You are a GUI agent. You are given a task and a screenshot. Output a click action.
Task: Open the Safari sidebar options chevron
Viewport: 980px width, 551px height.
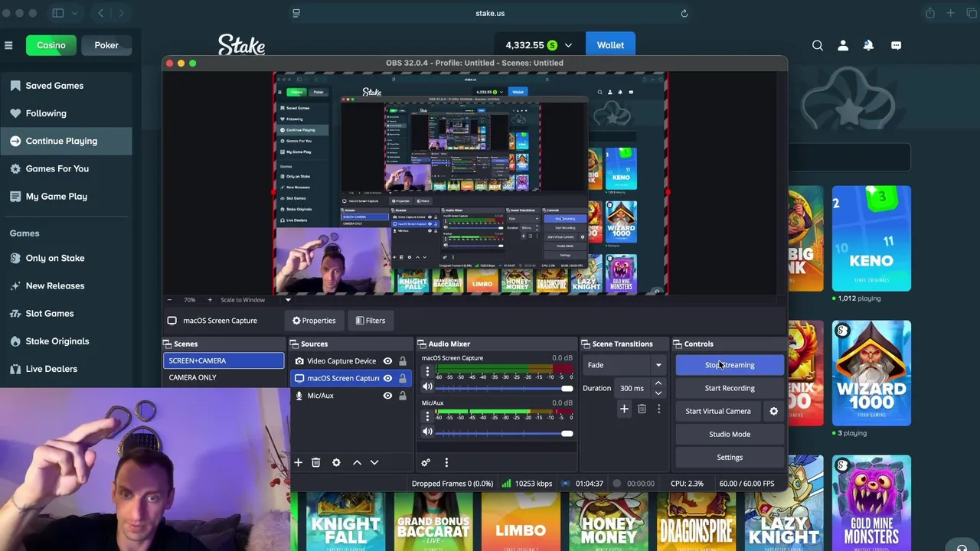coord(75,13)
